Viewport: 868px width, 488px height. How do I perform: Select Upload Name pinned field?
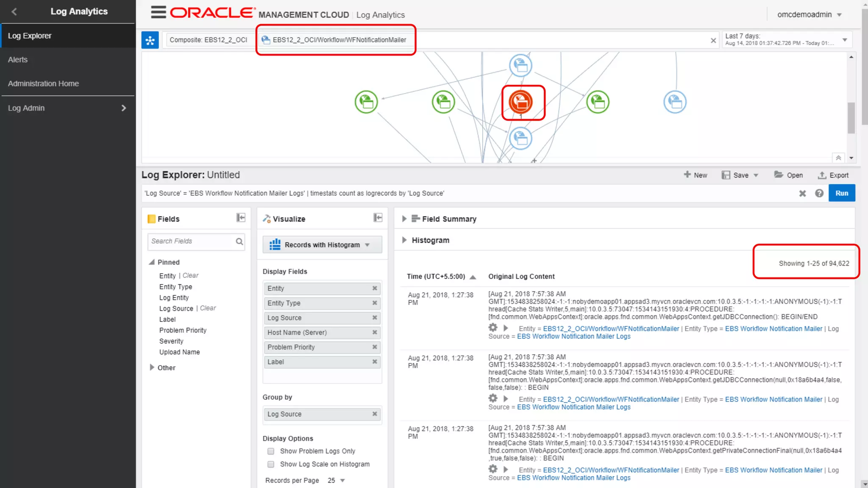pos(179,352)
